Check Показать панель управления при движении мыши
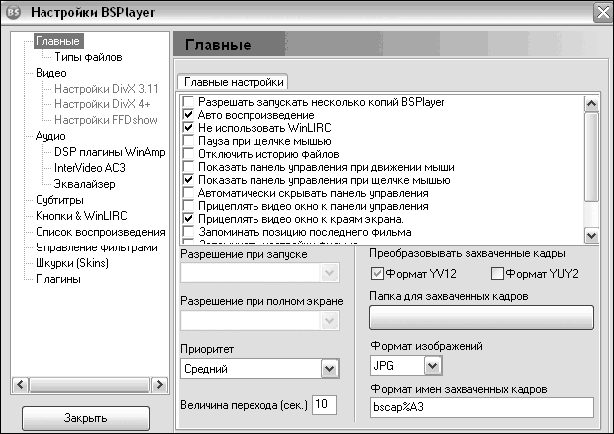The width and height of the screenshot is (614, 434). coord(188,167)
